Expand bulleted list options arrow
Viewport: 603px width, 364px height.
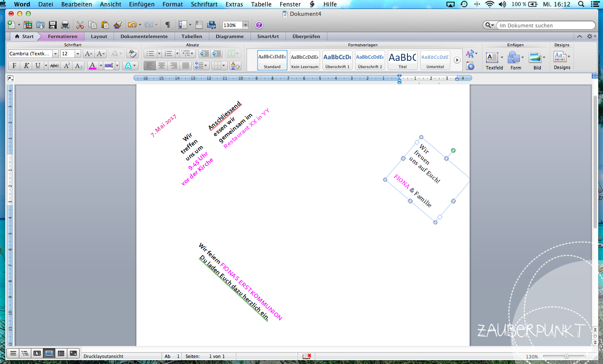pyautogui.click(x=159, y=54)
